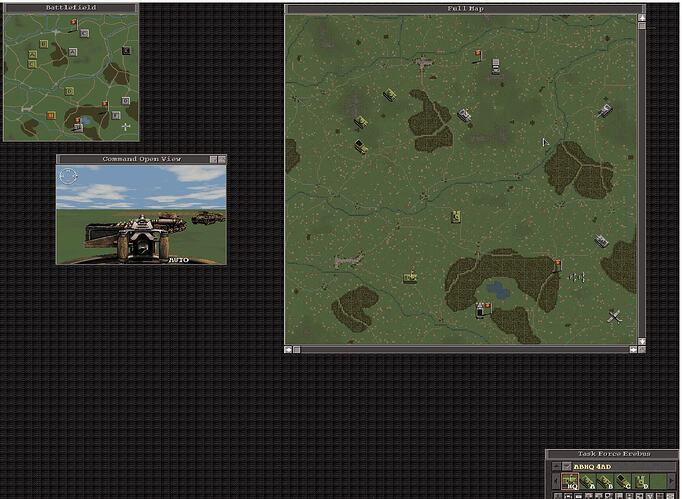Click red flag on the forest's east edge

(x=557, y=265)
